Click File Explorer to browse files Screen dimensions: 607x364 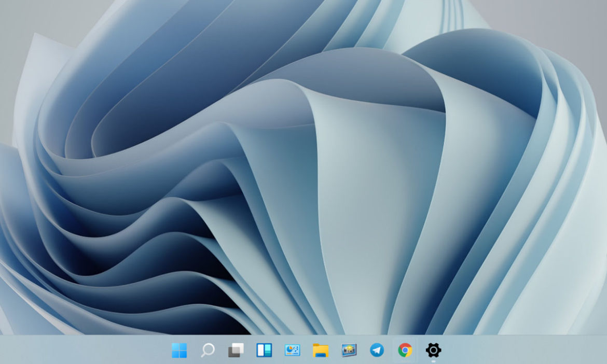click(x=320, y=351)
